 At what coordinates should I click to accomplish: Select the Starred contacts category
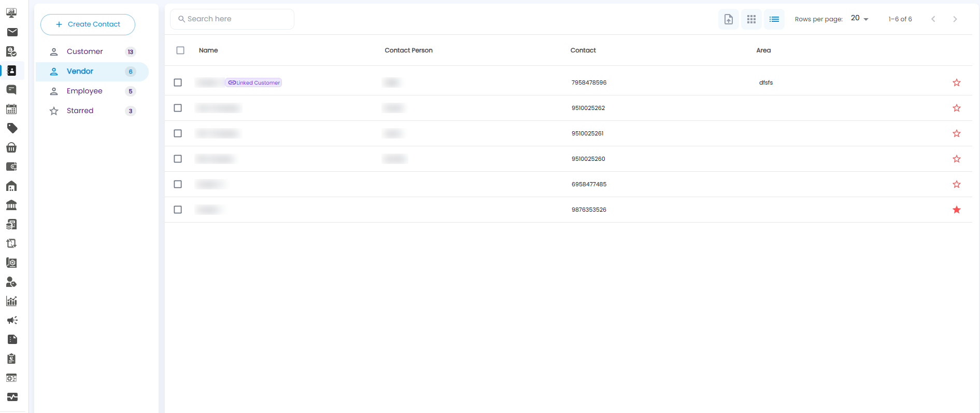tap(92, 111)
